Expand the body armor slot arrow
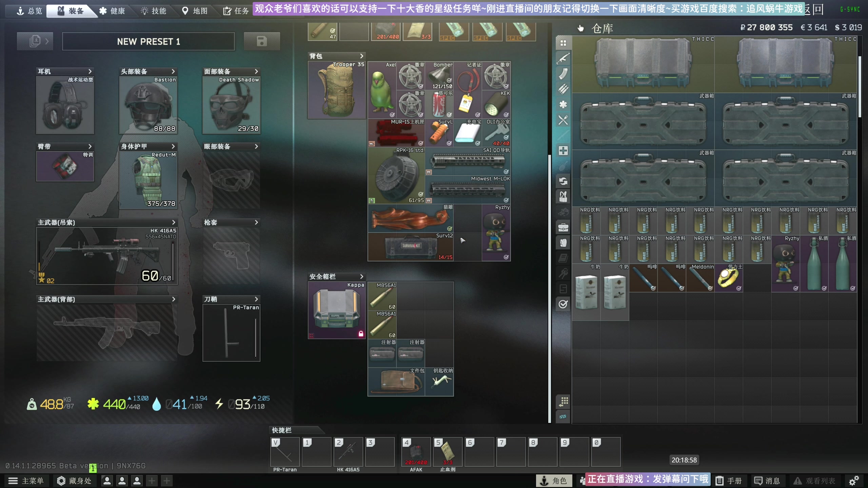Screen dimensions: 868x488 tap(173, 146)
